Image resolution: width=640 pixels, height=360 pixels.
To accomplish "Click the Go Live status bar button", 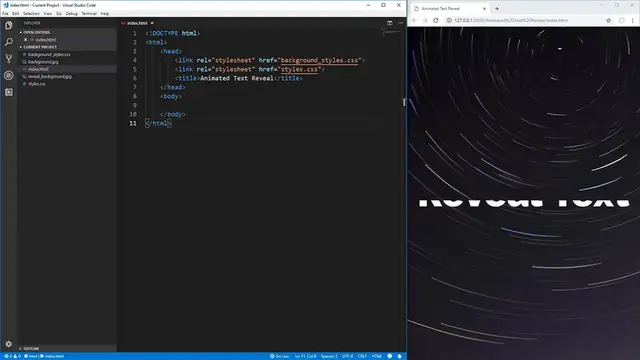I will pyautogui.click(x=280, y=356).
